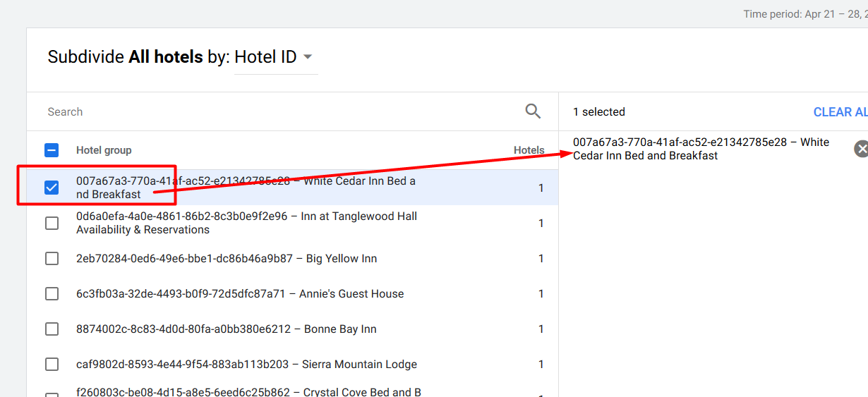The image size is (868, 397).
Task: Uncheck White Cedar Inn Bed and Breakfast checkbox
Action: point(52,188)
